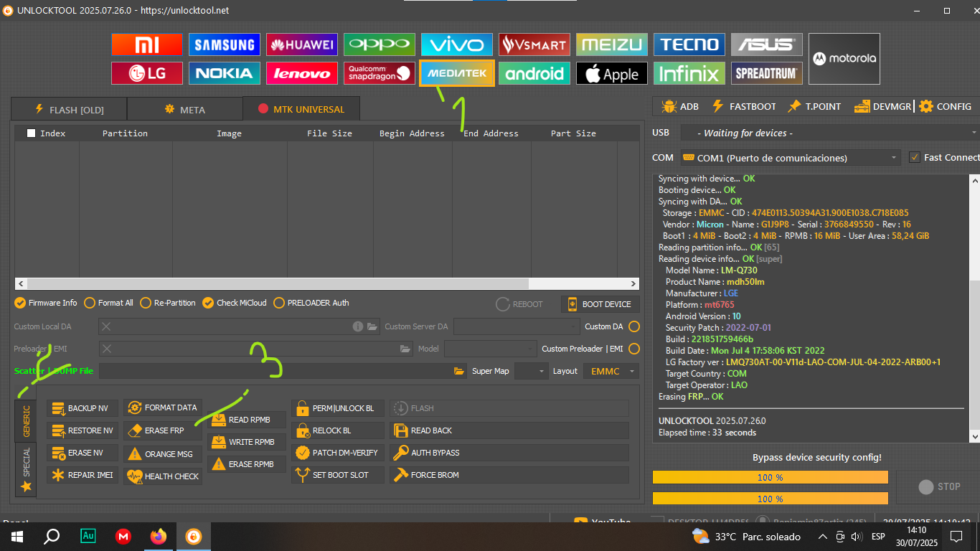This screenshot has height=551, width=980.
Task: Open the VIVO brand tile
Action: [x=457, y=44]
